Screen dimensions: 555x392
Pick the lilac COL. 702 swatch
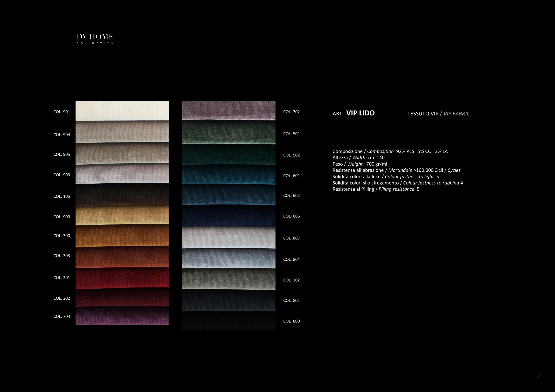[229, 110]
